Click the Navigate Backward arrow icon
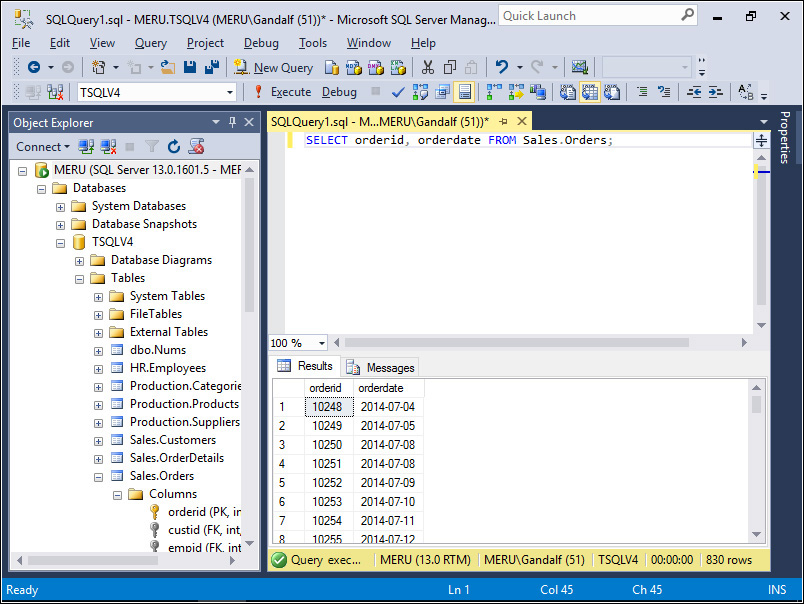 tap(33, 67)
